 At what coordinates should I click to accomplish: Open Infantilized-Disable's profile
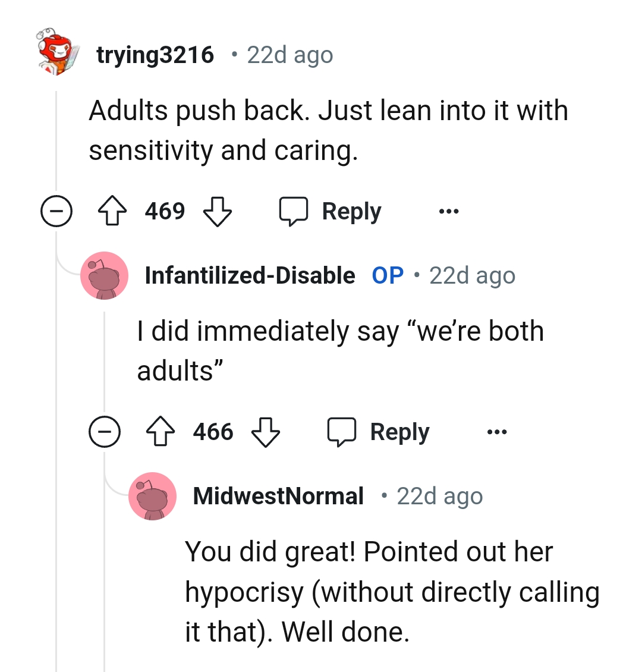click(250, 275)
